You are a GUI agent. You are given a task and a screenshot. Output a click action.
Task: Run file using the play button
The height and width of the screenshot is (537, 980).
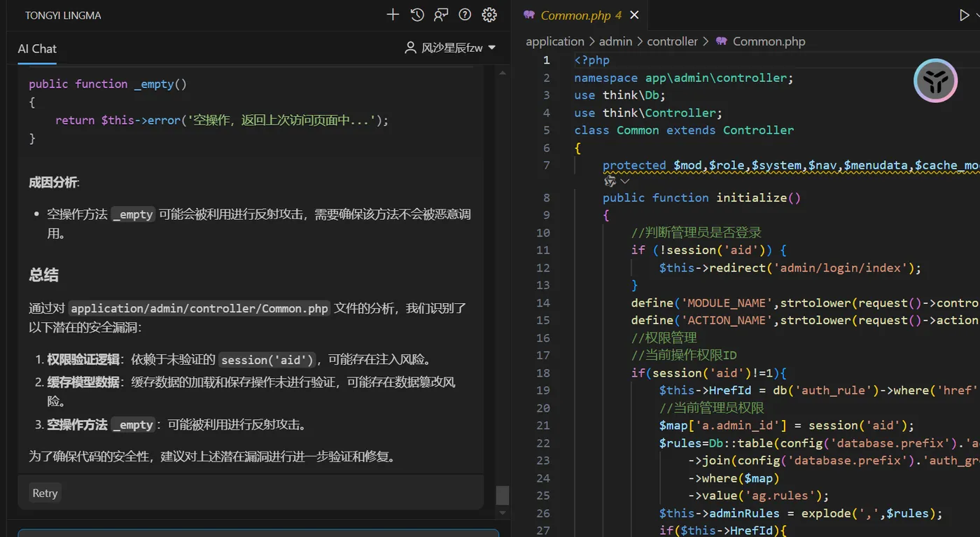pyautogui.click(x=965, y=15)
